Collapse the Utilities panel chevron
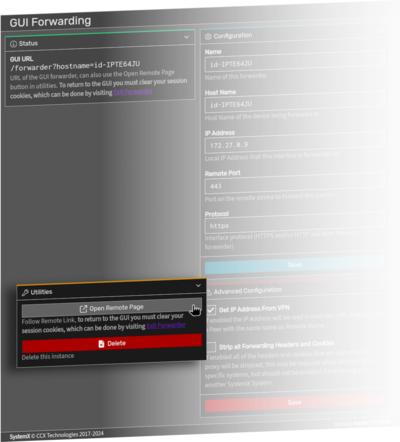This screenshot has height=442, width=400. click(x=198, y=285)
